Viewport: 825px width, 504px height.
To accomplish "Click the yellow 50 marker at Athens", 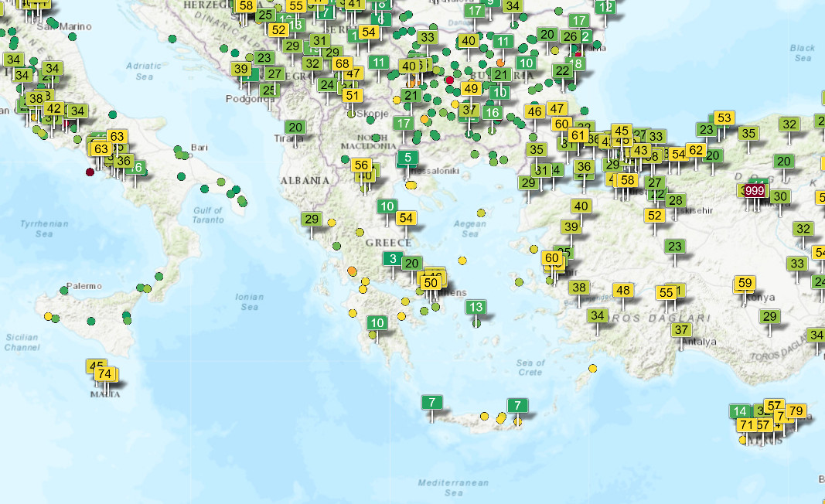I will (431, 283).
